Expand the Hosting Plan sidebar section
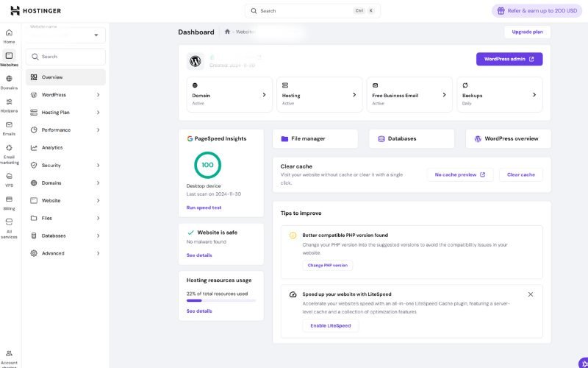The width and height of the screenshot is (588, 368). (x=98, y=113)
